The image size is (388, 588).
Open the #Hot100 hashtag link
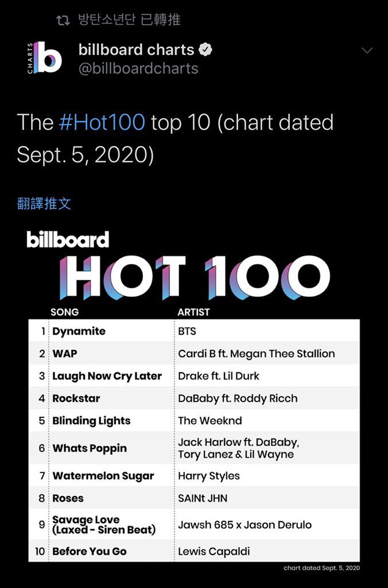tap(102, 122)
